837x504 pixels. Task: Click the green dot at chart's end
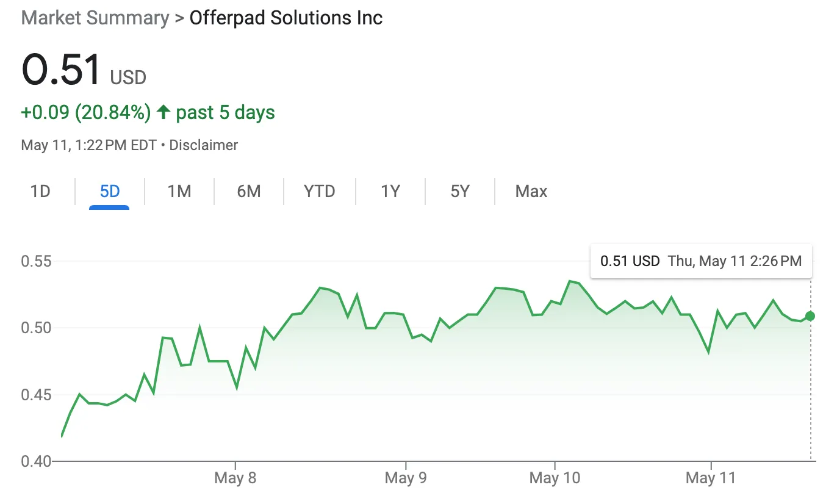click(x=810, y=316)
